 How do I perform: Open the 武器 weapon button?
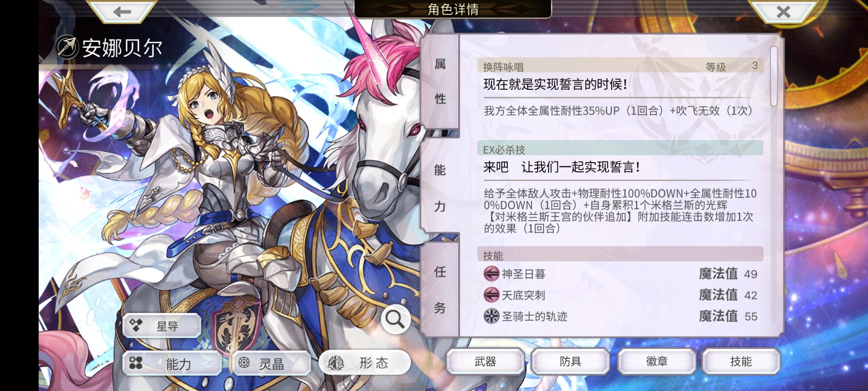point(485,361)
